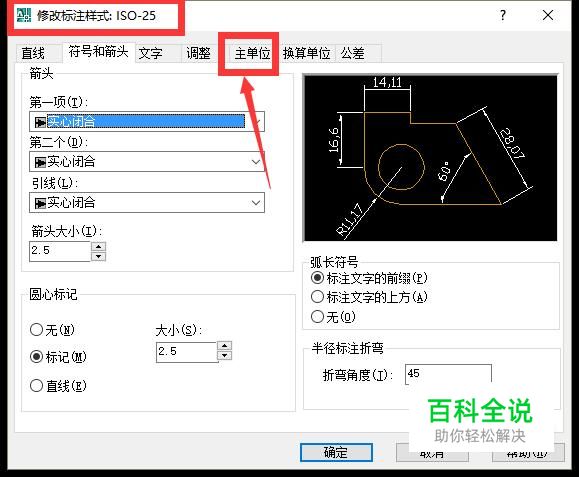Click the ? help icon in title bar
This screenshot has width=579, height=477.
502,16
